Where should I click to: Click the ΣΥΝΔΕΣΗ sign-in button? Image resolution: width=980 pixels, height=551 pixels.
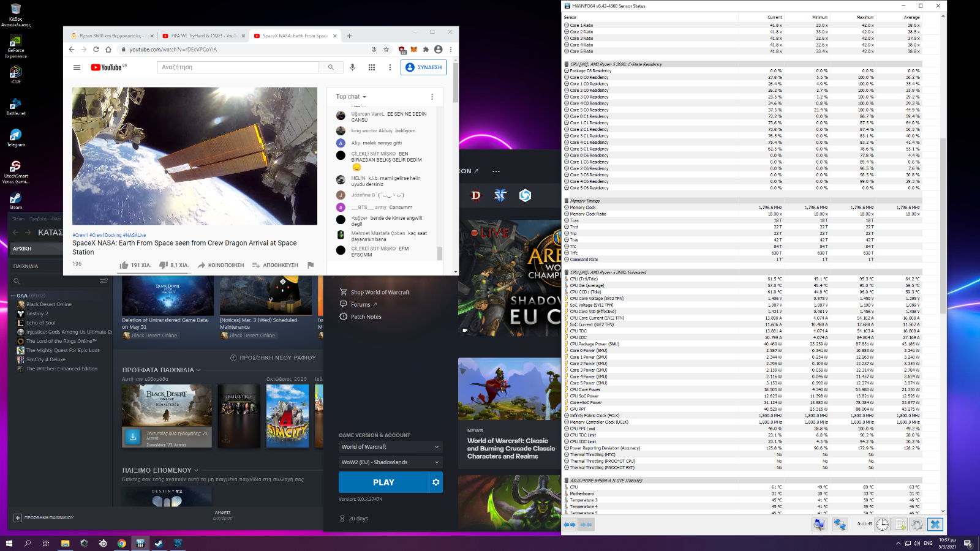pyautogui.click(x=423, y=67)
